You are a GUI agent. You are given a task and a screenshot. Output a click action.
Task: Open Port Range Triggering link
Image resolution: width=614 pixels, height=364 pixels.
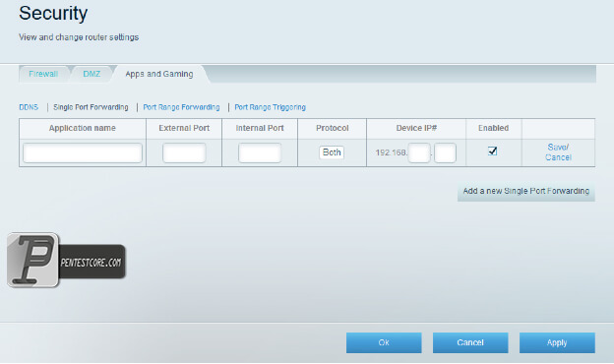pos(271,107)
